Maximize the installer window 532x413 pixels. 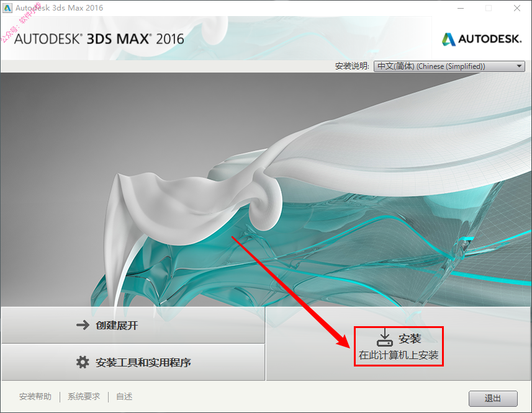[489, 8]
